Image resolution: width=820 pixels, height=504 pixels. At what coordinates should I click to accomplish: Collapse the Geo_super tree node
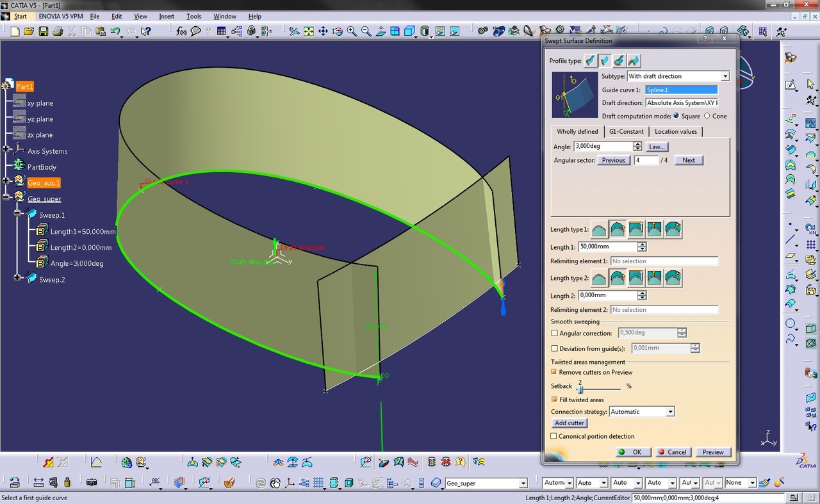pos(6,197)
